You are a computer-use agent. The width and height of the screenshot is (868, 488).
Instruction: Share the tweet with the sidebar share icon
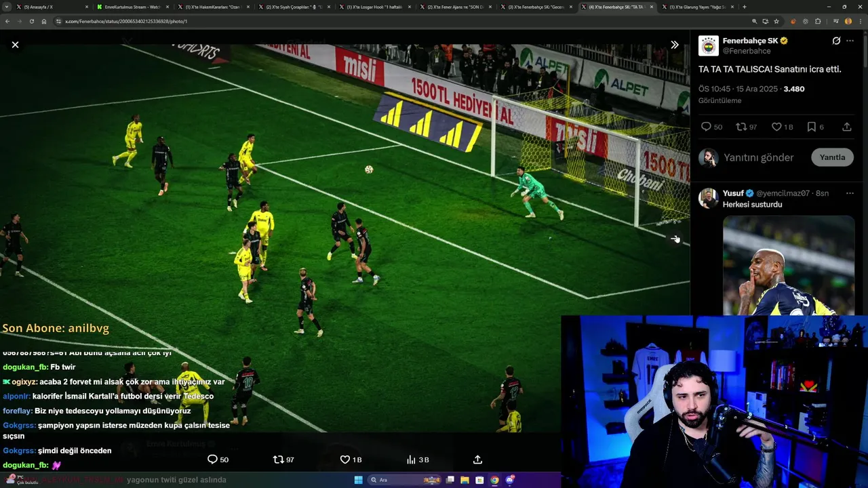[847, 127]
